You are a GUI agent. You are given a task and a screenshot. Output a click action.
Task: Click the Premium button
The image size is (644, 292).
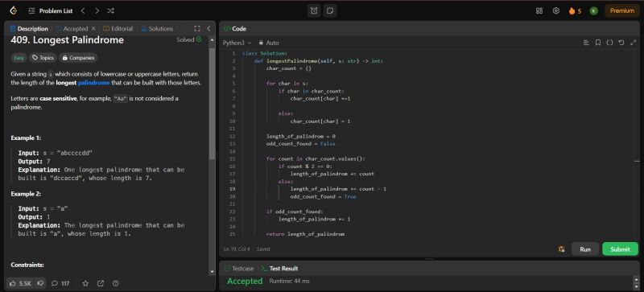[x=621, y=11]
